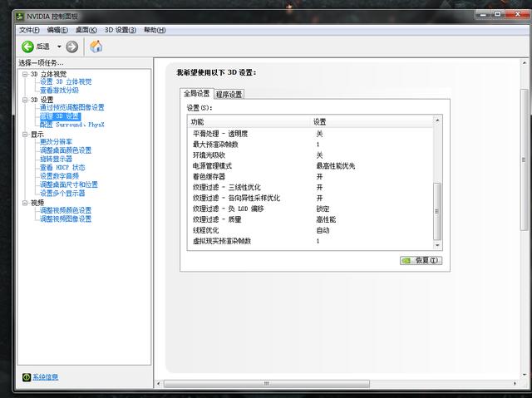Open the Back history dropdown arrow
This screenshot has height=398, width=532.
(x=59, y=47)
